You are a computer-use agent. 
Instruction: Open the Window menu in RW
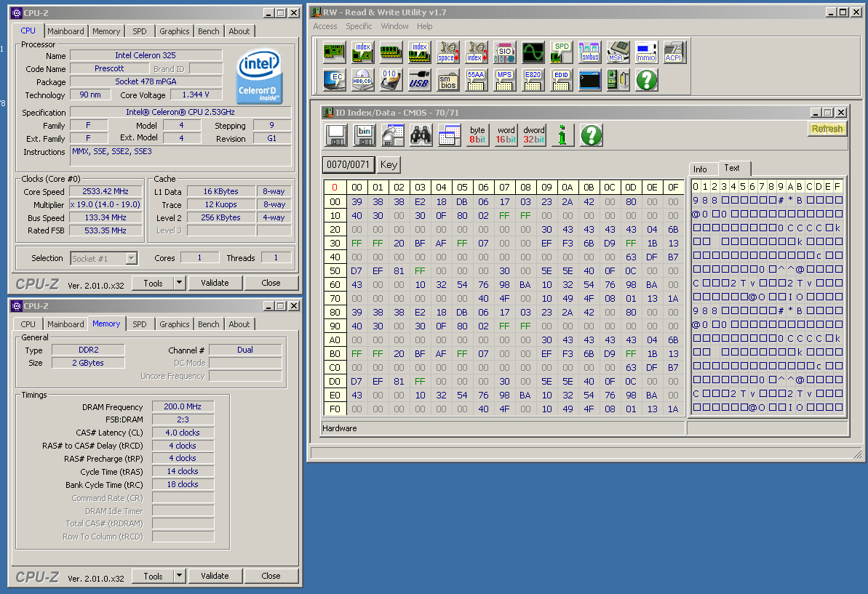tap(394, 26)
